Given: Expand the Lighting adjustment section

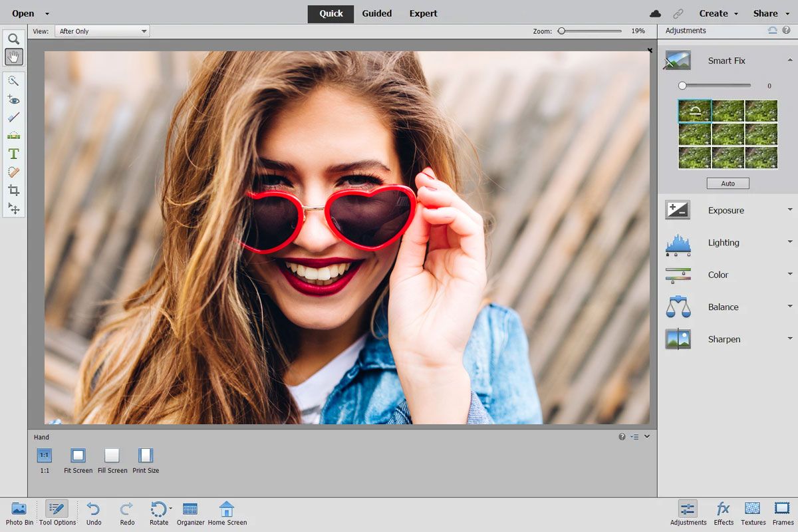Looking at the screenshot, I should (x=789, y=242).
